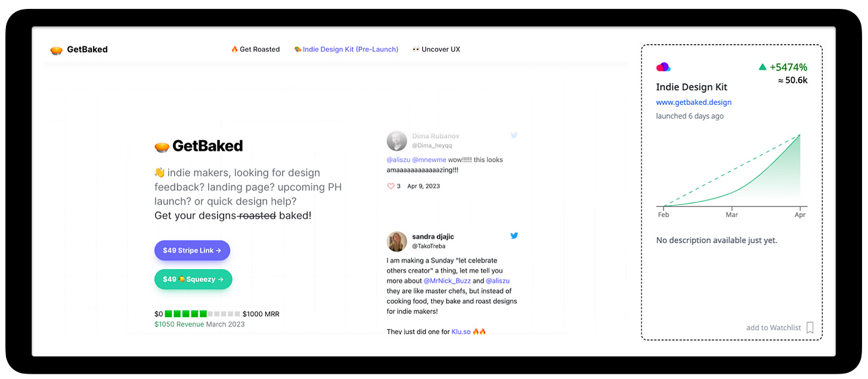The width and height of the screenshot is (868, 379).
Task: Click the @aliszu mention in Dima's tweet
Action: coord(398,160)
